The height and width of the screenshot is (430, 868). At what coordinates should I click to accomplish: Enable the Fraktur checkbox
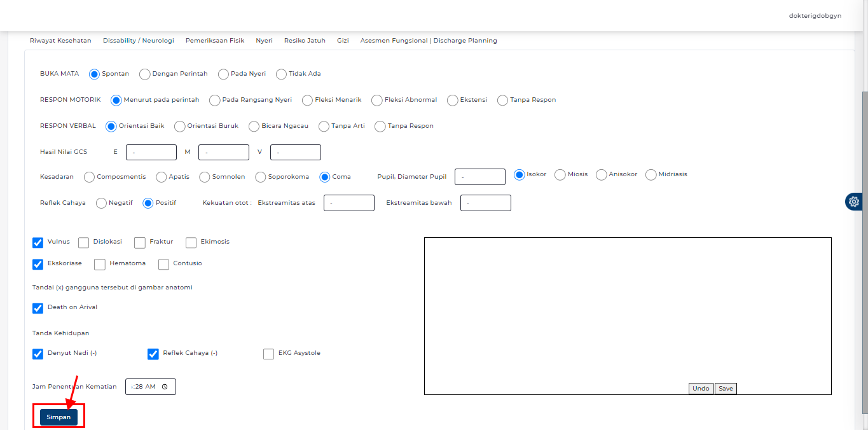pos(140,242)
